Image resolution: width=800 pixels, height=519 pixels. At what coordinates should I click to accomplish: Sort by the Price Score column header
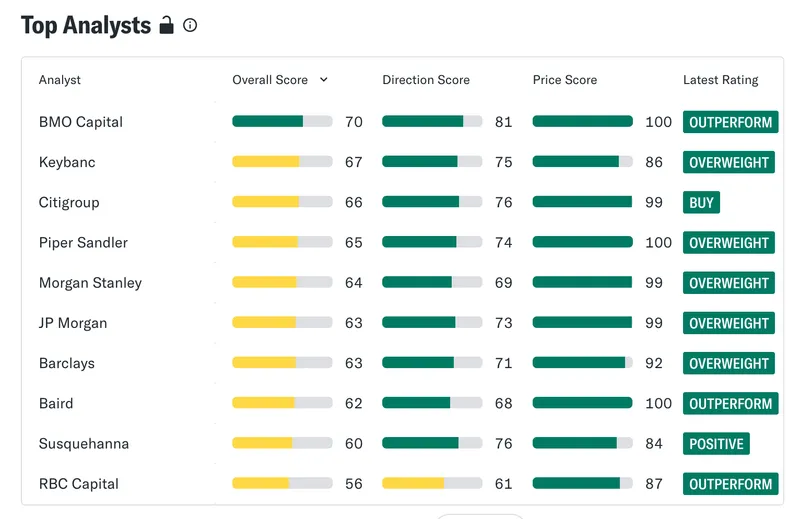coord(565,80)
